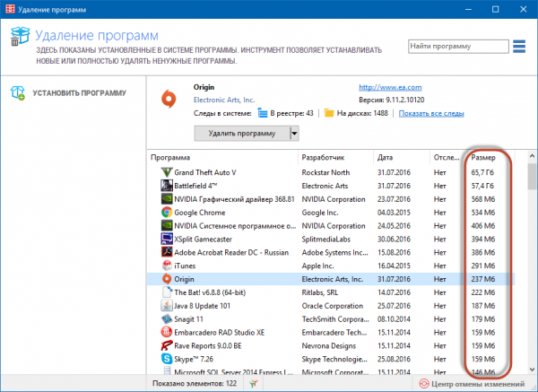This screenshot has height=392, width=538.
Task: Select Snagit 11 row name
Action: click(x=188, y=319)
